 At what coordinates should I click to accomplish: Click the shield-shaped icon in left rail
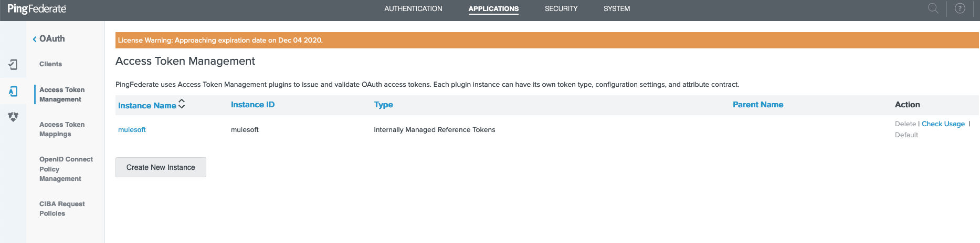13,117
